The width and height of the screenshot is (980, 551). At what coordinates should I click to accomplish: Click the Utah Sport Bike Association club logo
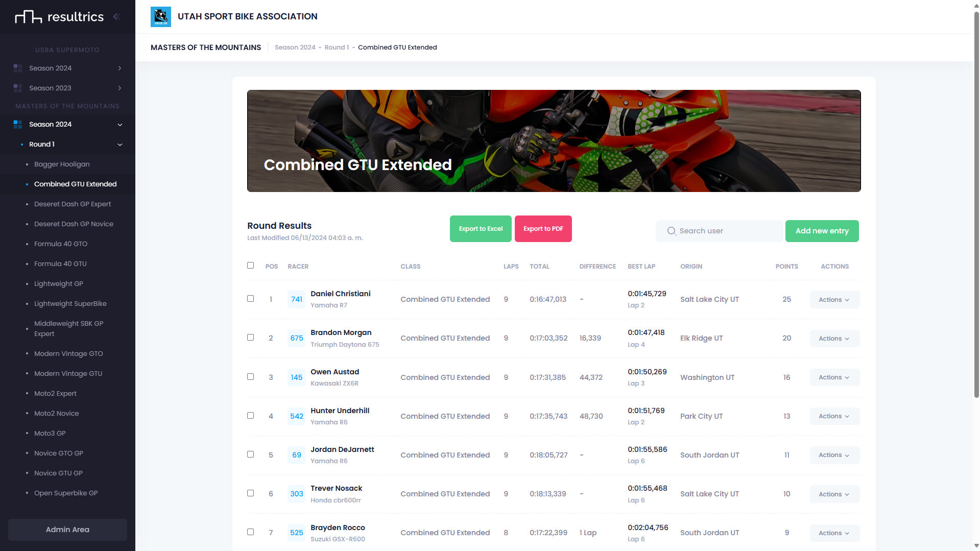tap(160, 16)
